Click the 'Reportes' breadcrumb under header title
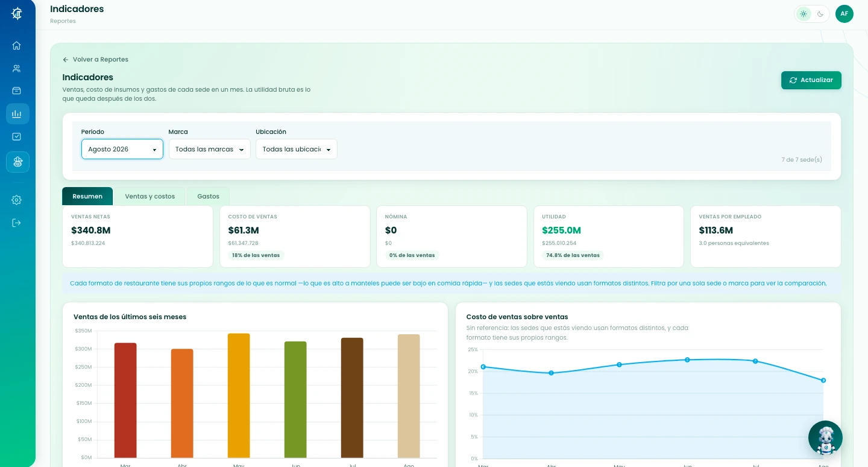Image resolution: width=868 pixels, height=467 pixels. [63, 21]
